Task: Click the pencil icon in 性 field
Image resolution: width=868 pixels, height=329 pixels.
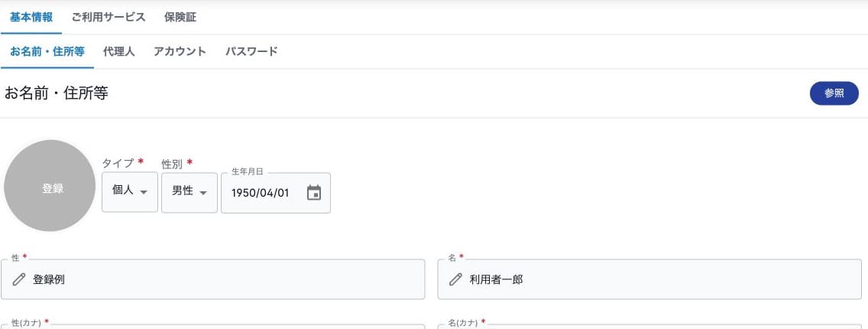Action: [x=19, y=279]
